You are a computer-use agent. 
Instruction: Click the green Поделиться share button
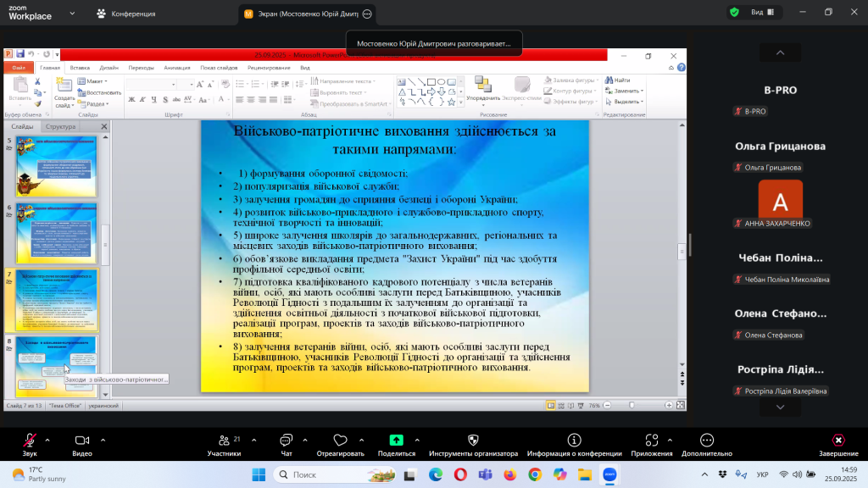pos(396,441)
